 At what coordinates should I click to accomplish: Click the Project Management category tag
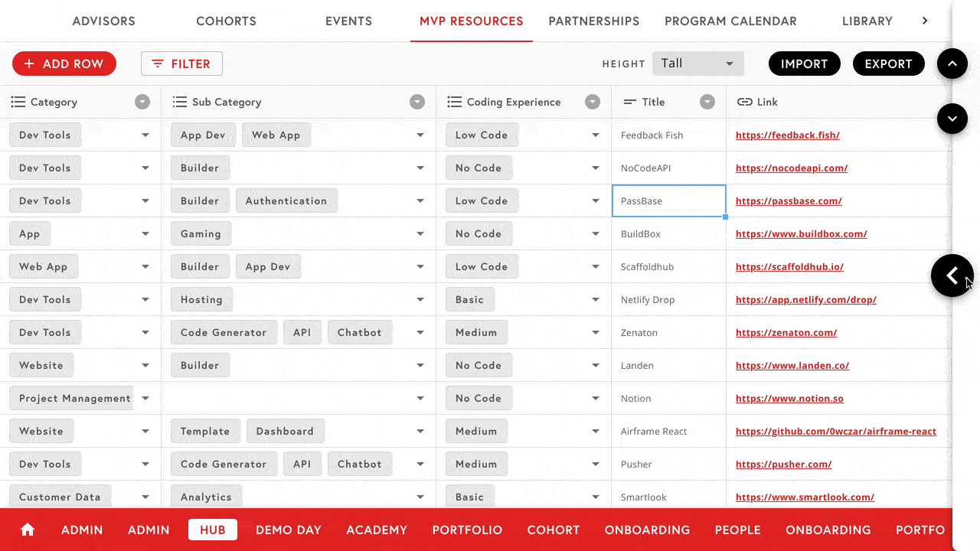coord(72,399)
